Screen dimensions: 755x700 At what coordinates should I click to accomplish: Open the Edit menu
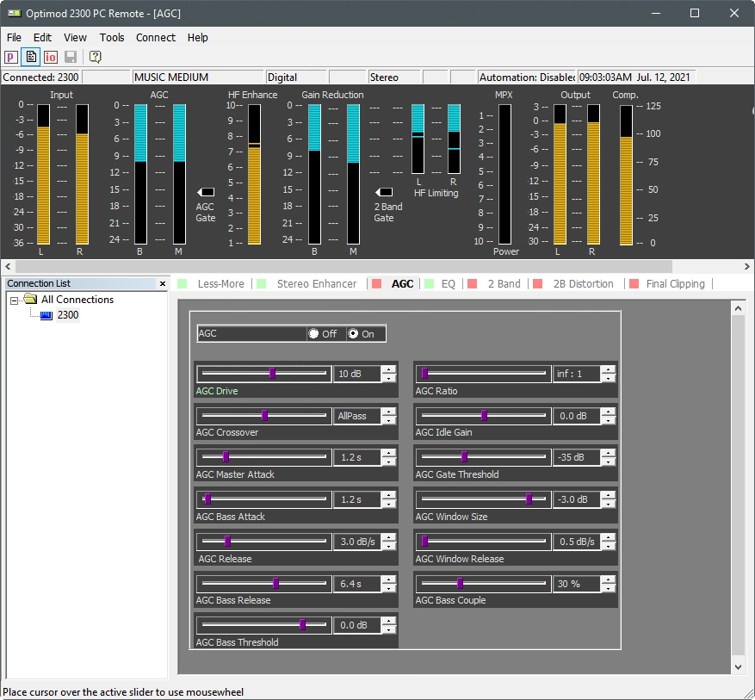tap(42, 38)
